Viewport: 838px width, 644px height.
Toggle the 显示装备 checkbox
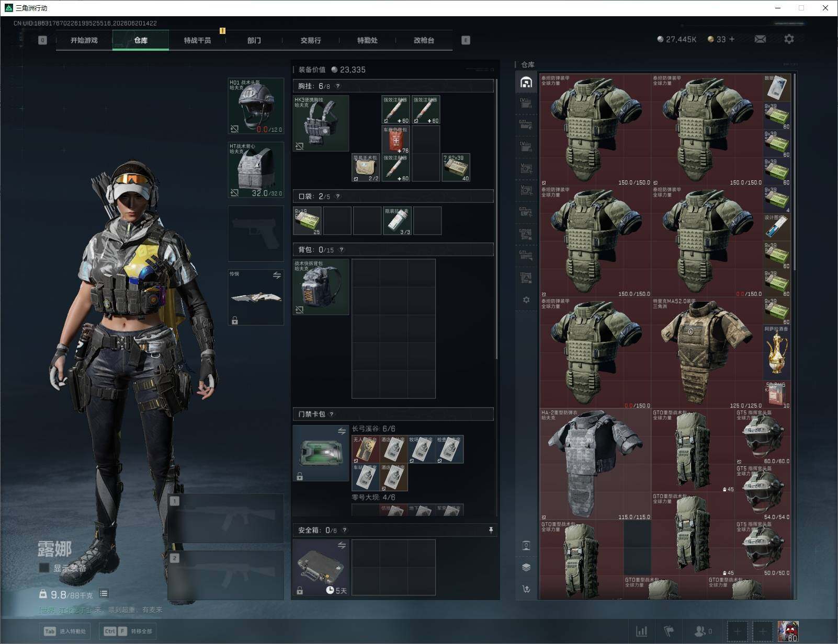(x=44, y=568)
